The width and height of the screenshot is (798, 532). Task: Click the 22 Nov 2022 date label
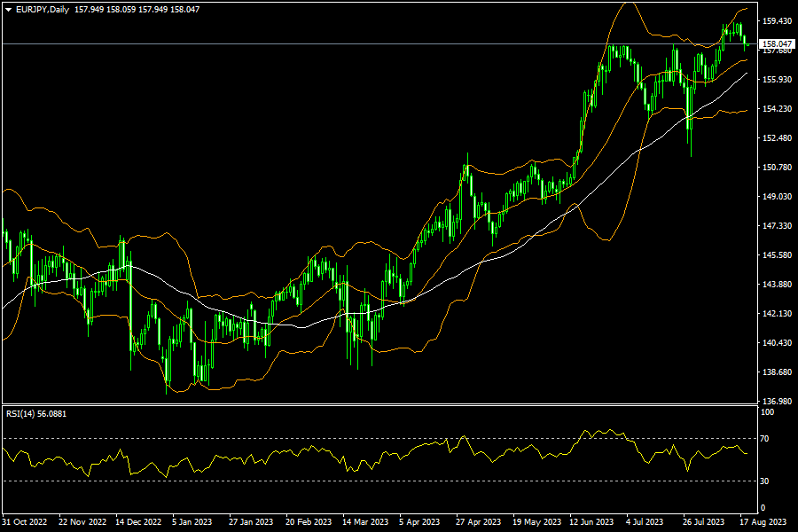pos(82,522)
